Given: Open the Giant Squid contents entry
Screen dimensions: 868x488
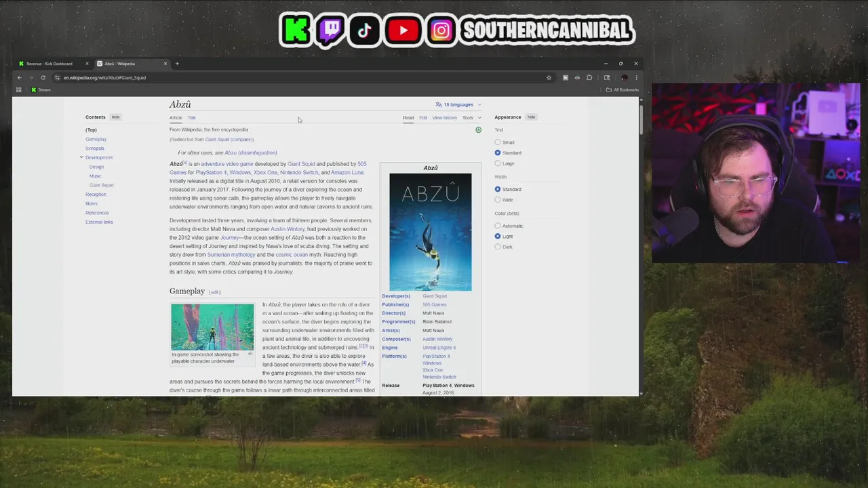Looking at the screenshot, I should [102, 185].
